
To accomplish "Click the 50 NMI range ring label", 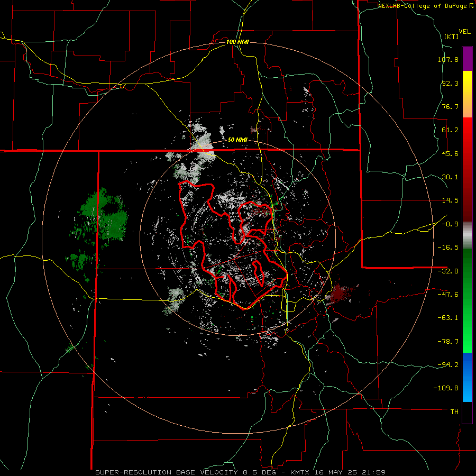I will click(x=237, y=140).
